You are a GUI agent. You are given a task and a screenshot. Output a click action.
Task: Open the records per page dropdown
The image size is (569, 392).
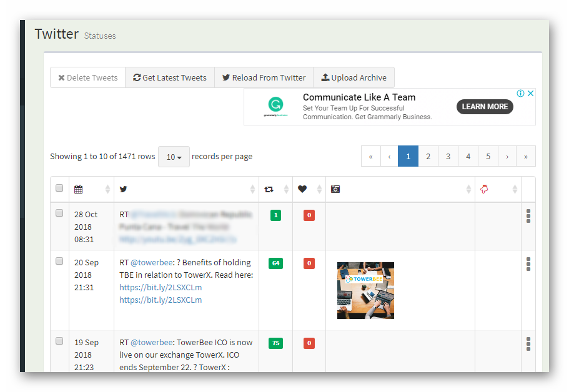174,157
